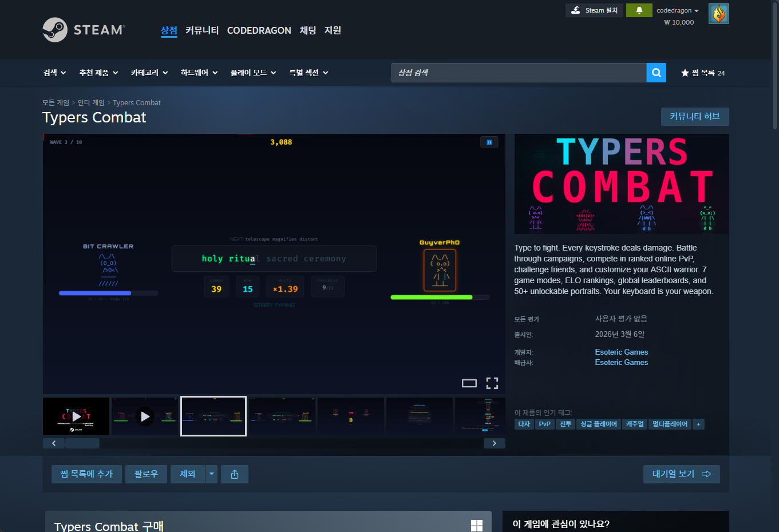
Task: Click the left arrow of thumbnail strip
Action: tap(54, 443)
